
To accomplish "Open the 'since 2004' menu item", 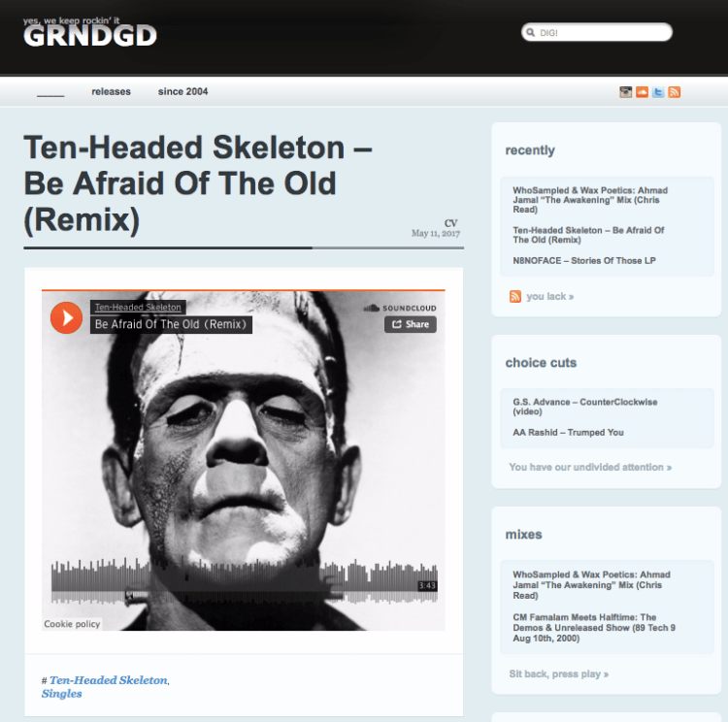I will 182,91.
